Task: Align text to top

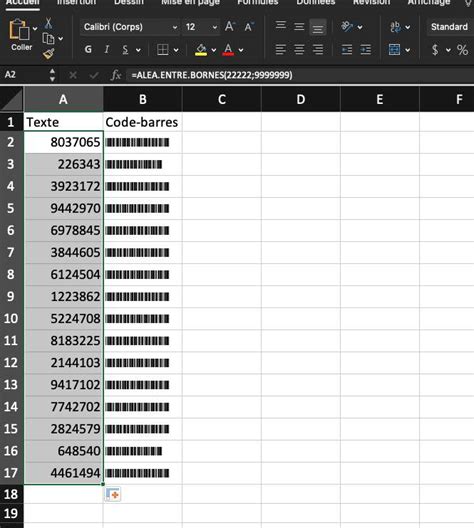Action: click(281, 26)
